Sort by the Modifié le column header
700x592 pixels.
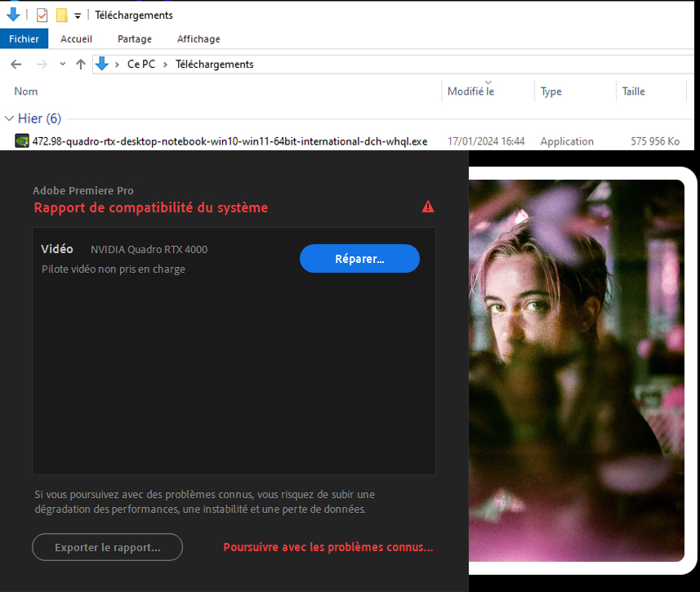471,91
